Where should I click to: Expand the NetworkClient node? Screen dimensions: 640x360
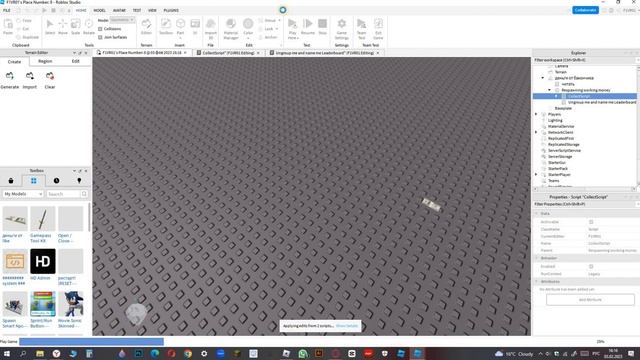536,132
